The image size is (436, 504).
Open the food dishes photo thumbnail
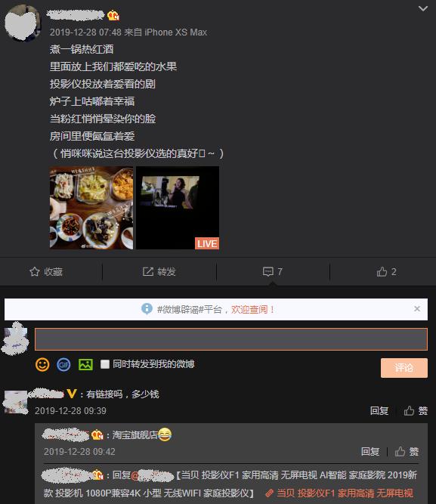coord(91,208)
